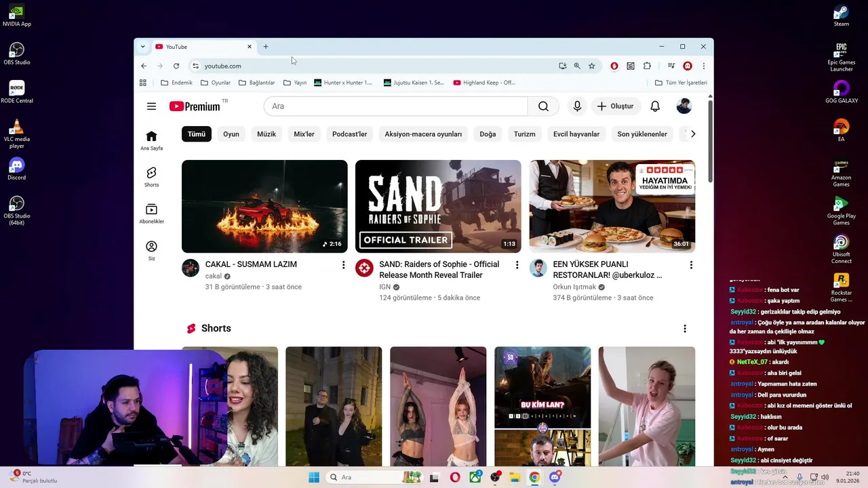Open the Endemik bookmarks folder
The image size is (868, 488).
(x=176, y=83)
